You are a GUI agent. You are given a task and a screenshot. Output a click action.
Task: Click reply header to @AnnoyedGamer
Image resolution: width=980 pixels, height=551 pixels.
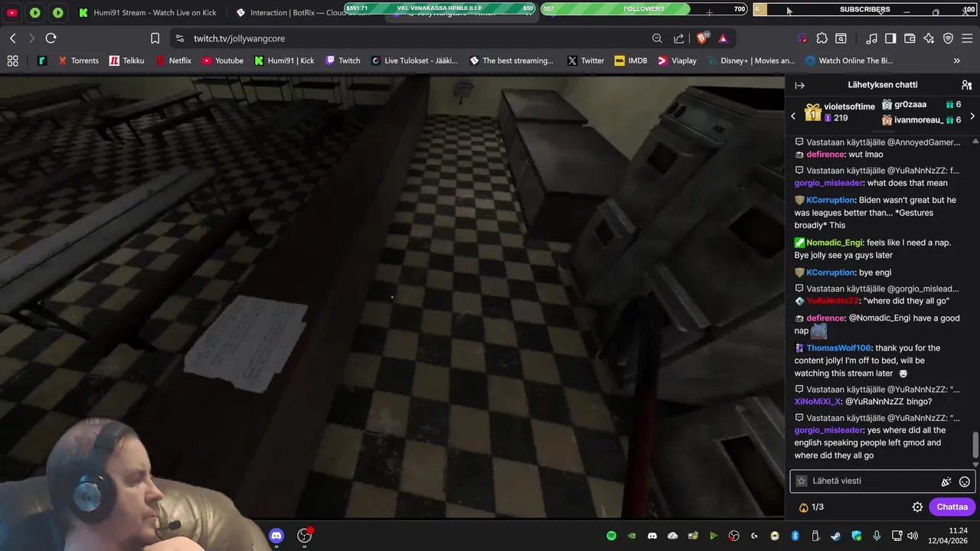coord(877,142)
